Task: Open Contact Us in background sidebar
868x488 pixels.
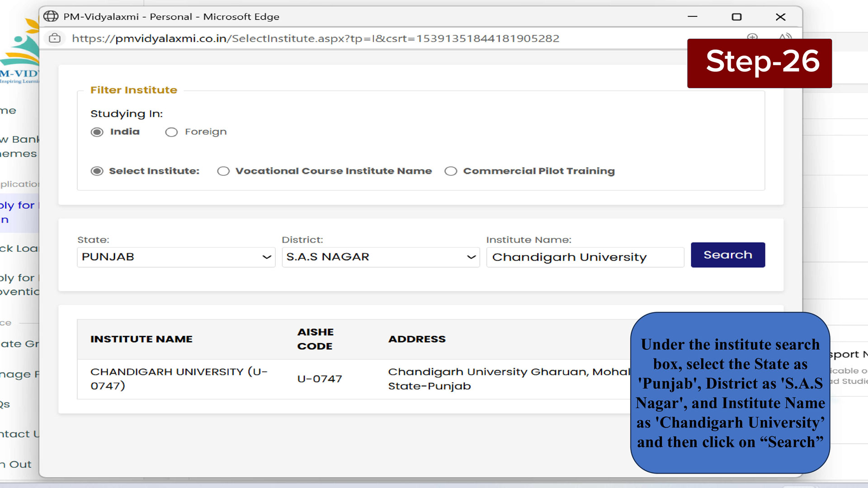Action: (19, 434)
